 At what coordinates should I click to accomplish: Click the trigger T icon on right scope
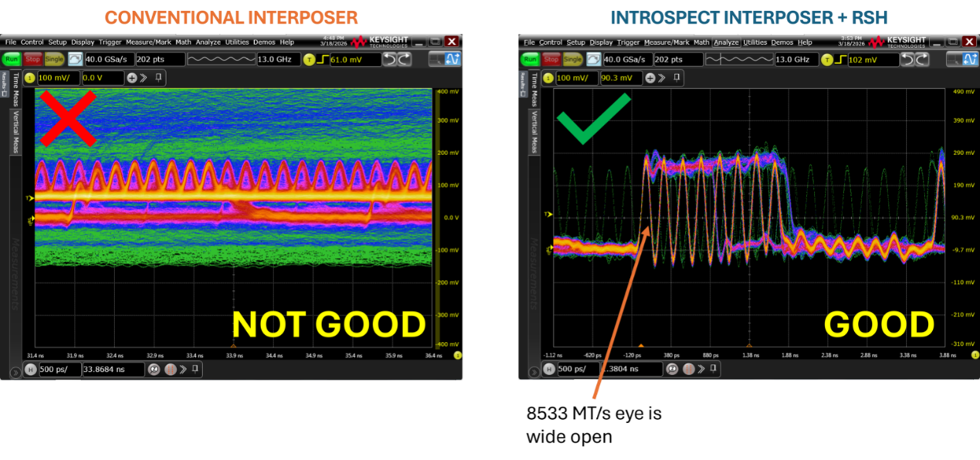828,59
